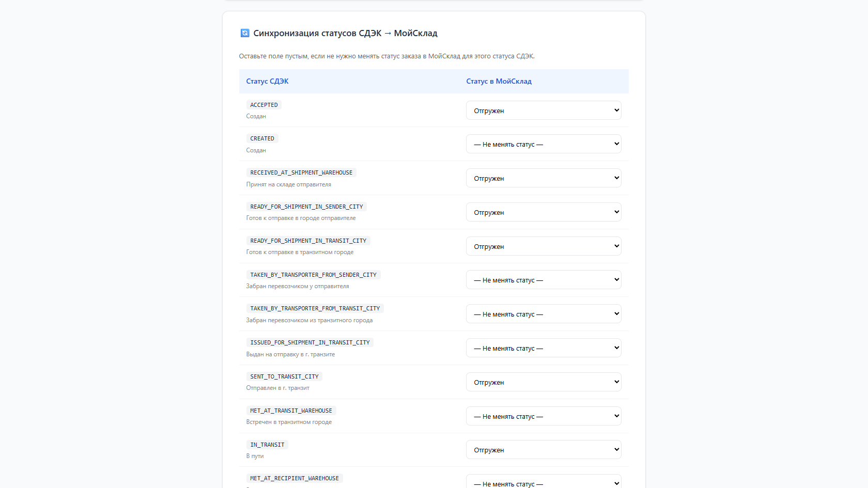868x488 pixels.
Task: Click the description "Встречен в транзитном городе"
Action: [x=289, y=422]
